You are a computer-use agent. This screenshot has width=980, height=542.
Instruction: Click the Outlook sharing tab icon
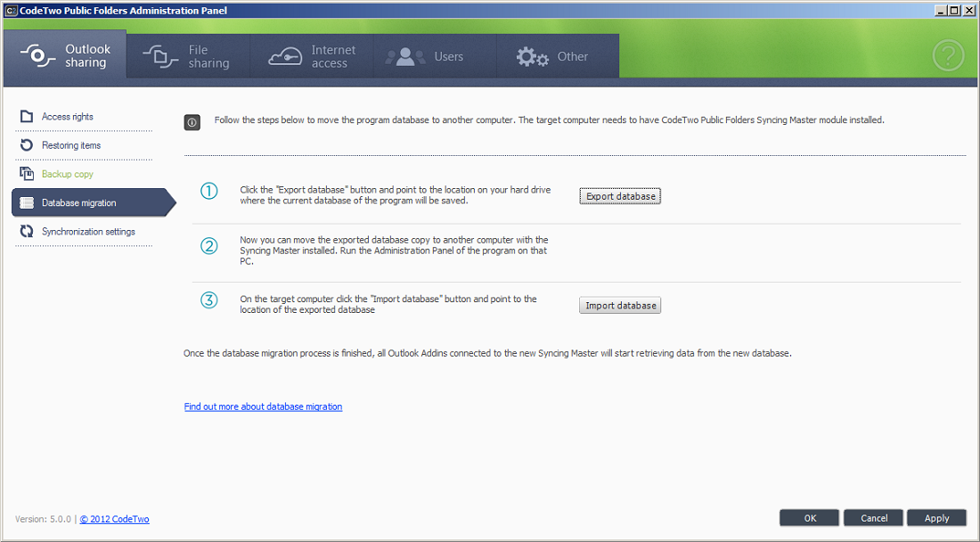click(x=37, y=55)
